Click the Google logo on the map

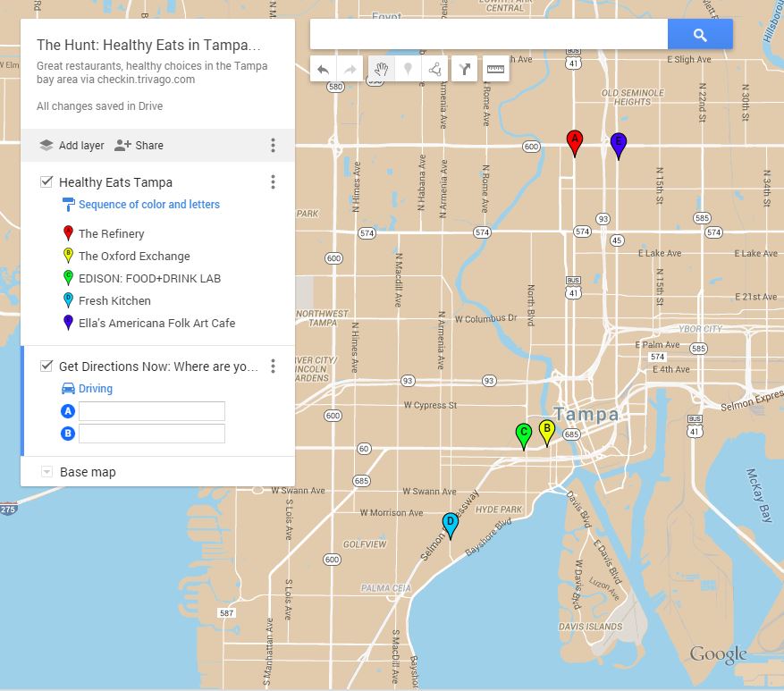(718, 655)
